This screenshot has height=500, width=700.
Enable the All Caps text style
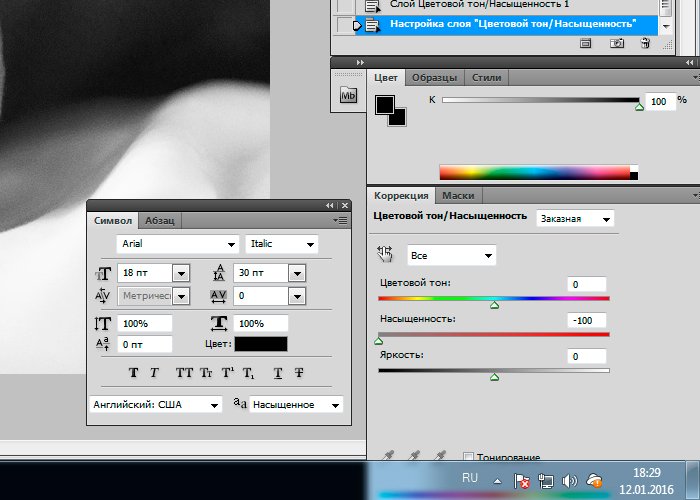pos(184,373)
